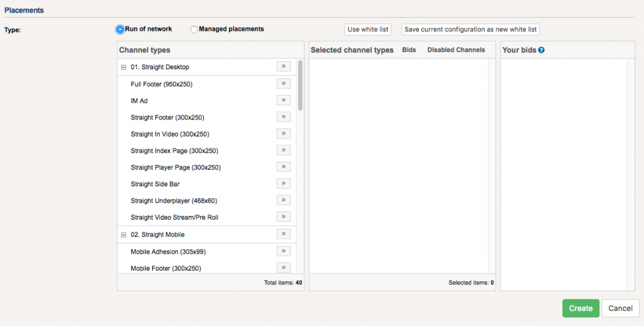Save current configuration as new white list
The height and width of the screenshot is (326, 644).
(470, 30)
